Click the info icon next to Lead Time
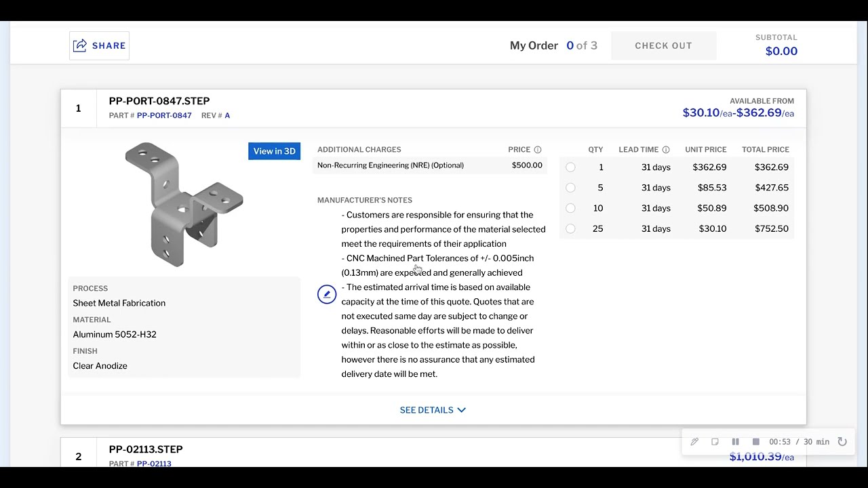 coord(666,150)
